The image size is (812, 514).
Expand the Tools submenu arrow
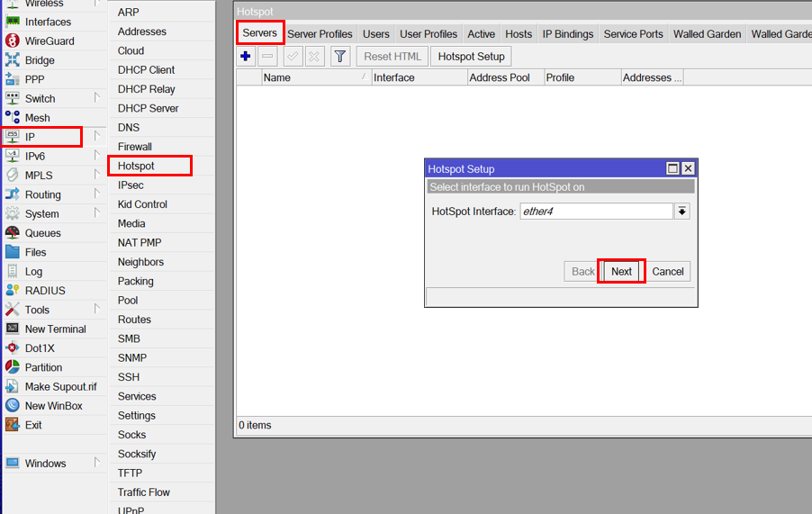click(97, 309)
